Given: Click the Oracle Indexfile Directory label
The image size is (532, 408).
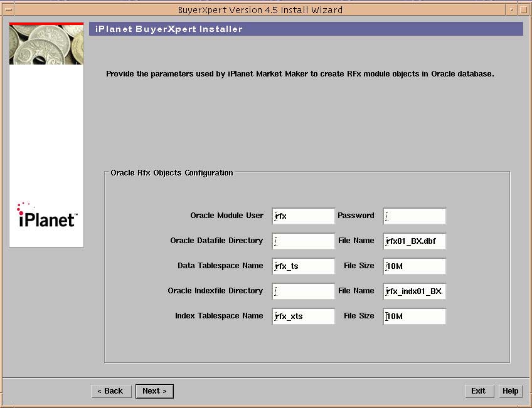Looking at the screenshot, I should point(215,291).
